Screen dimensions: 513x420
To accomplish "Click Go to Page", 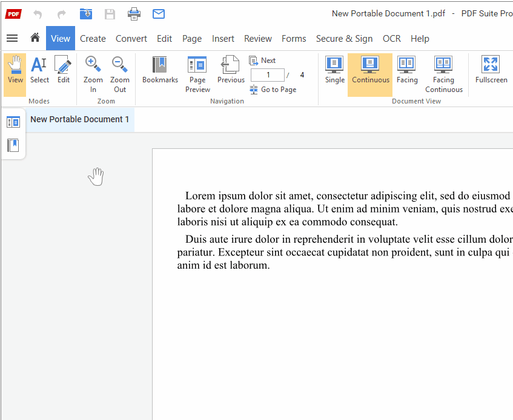I will coord(273,89).
